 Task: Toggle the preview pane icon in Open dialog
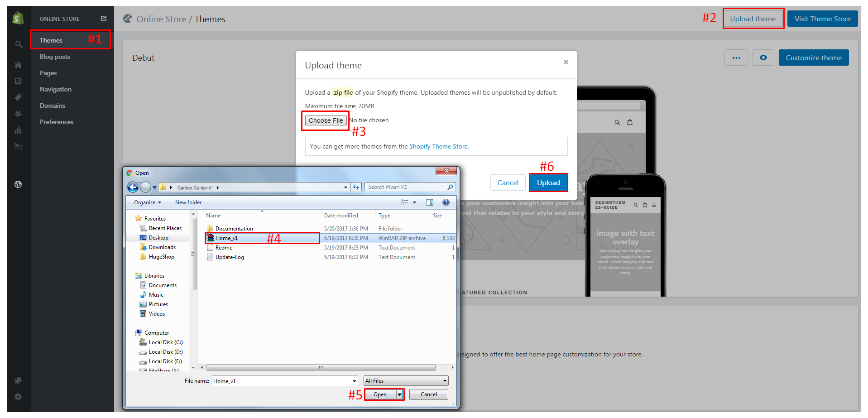pyautogui.click(x=430, y=202)
